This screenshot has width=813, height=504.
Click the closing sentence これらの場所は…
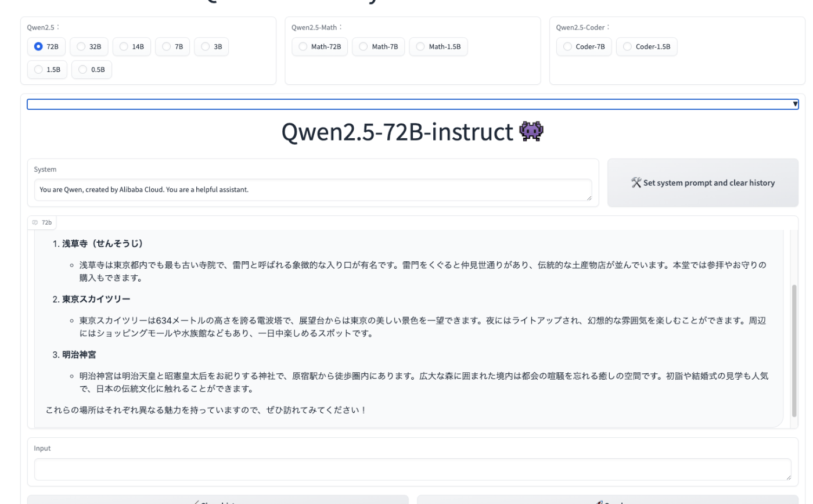coord(206,410)
